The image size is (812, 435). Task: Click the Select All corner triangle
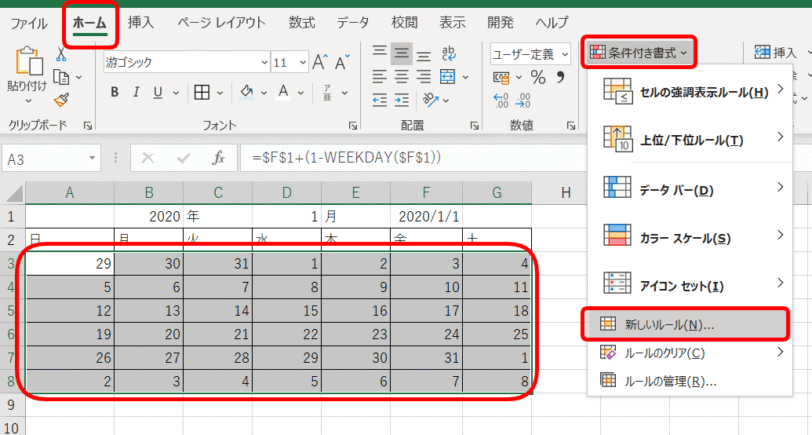15,193
